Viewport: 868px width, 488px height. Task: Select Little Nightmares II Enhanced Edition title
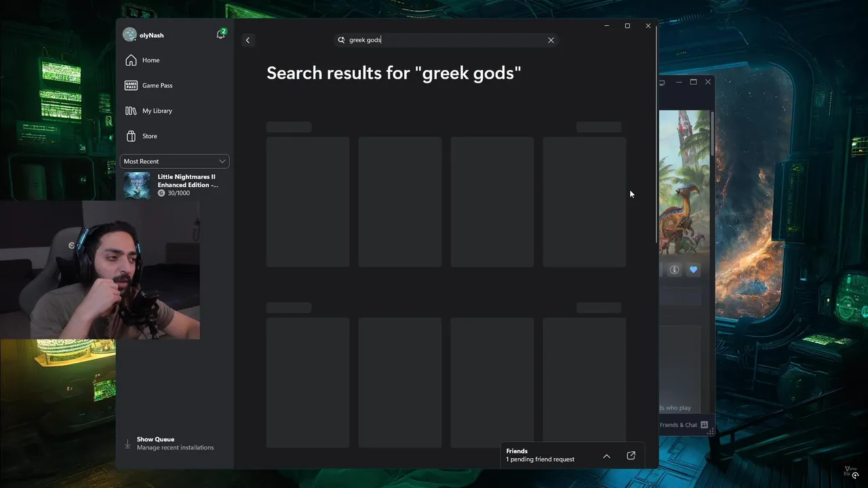188,181
